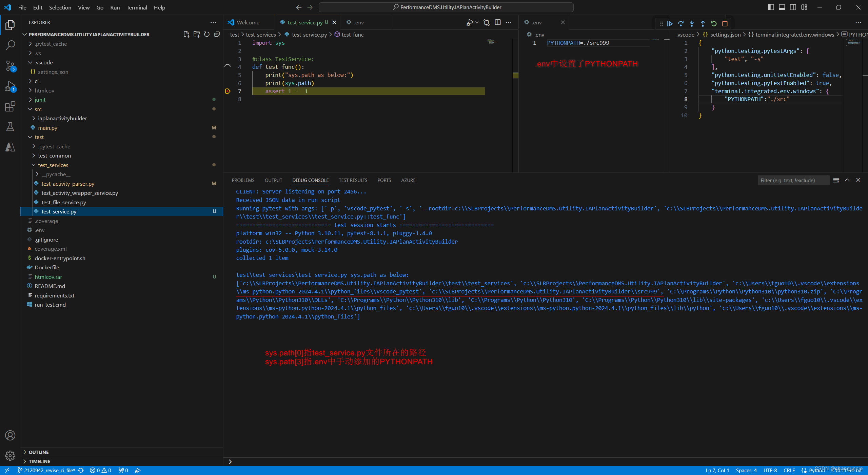This screenshot has height=475, width=868.
Task: Open the Terminal menu
Action: [x=137, y=7]
